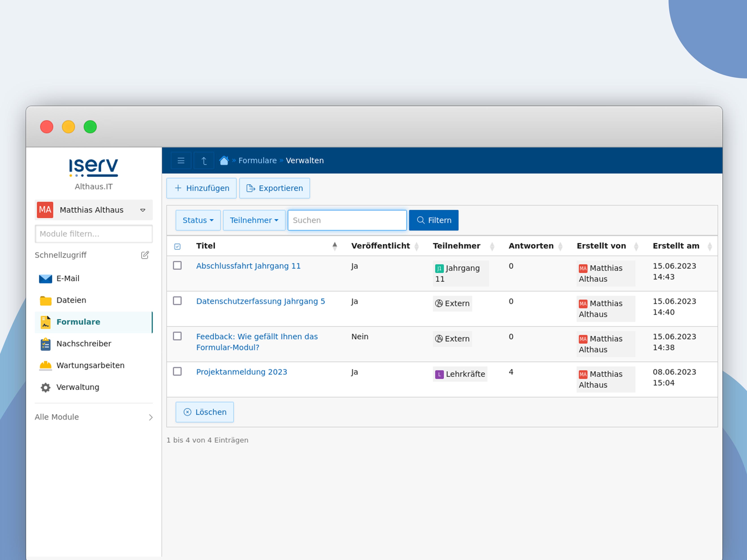Click Extern badge in Feedback row

click(x=452, y=339)
